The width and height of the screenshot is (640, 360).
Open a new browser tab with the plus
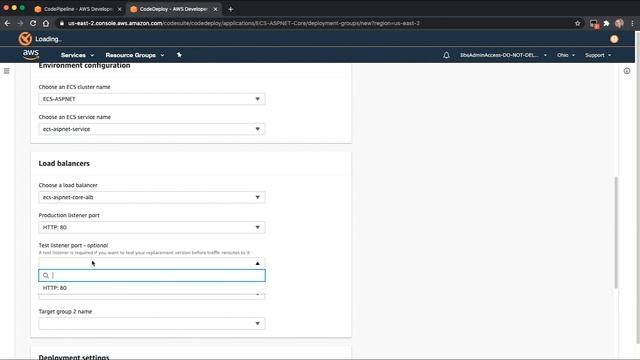click(231, 9)
